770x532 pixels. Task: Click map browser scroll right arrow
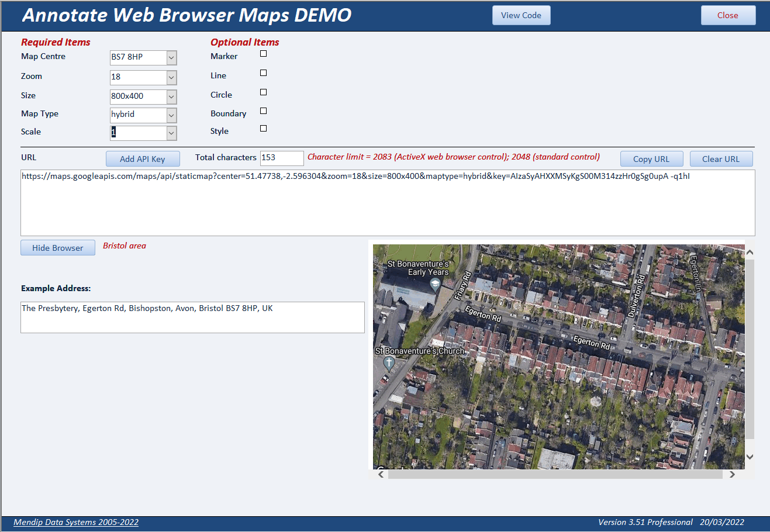[732, 475]
